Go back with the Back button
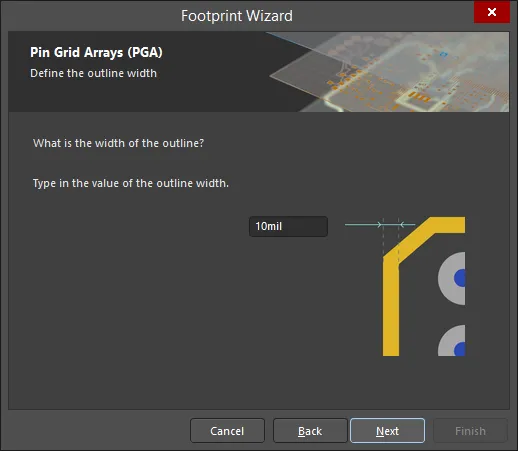518x451 pixels. click(310, 431)
